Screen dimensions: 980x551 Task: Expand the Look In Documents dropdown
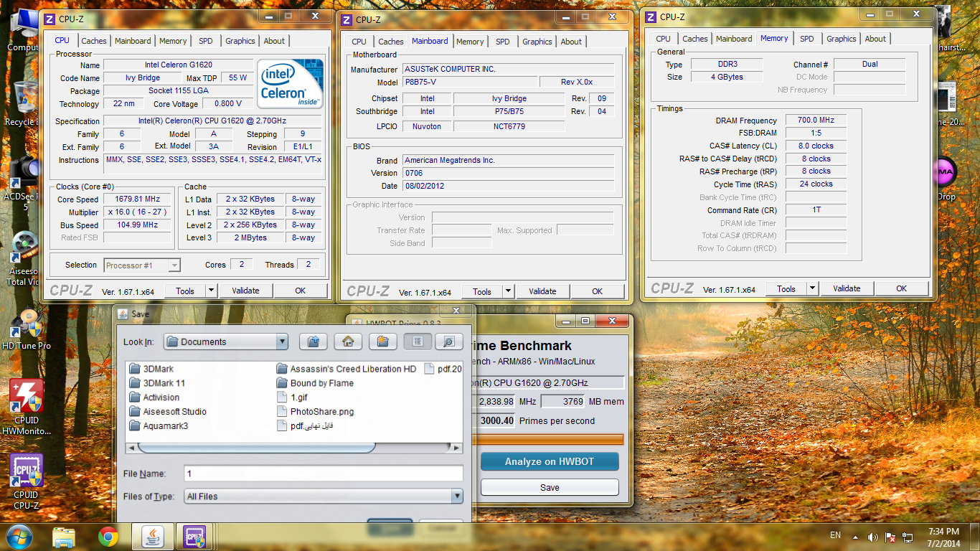282,342
